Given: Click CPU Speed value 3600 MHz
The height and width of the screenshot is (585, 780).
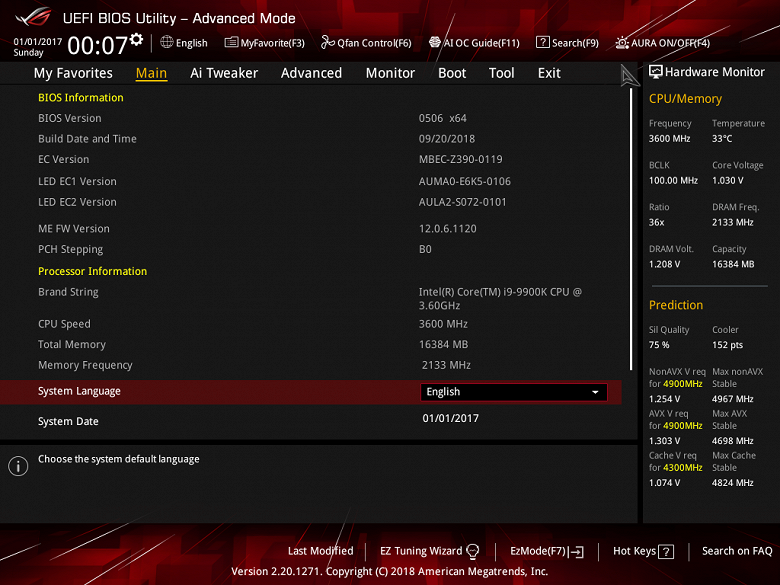Looking at the screenshot, I should tap(443, 324).
